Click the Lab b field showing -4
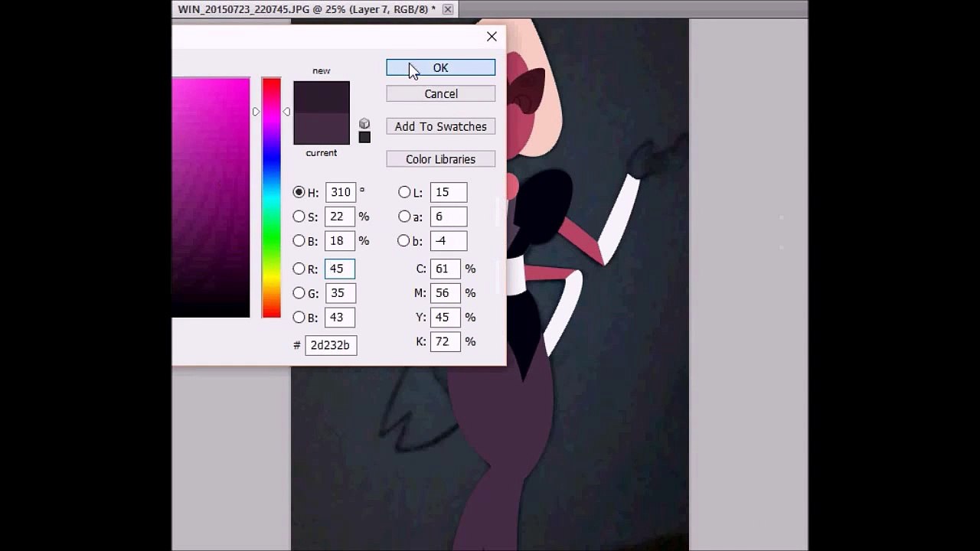 (x=448, y=240)
